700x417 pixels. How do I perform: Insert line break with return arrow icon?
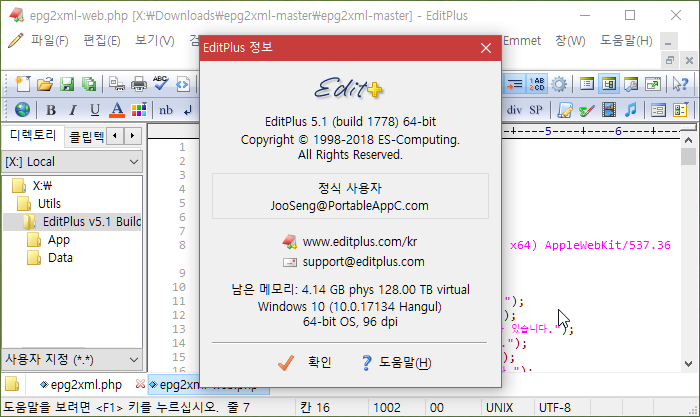pos(188,110)
